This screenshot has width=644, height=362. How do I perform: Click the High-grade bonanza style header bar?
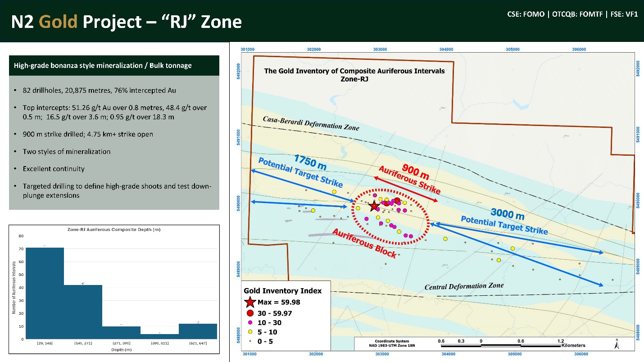tap(113, 65)
